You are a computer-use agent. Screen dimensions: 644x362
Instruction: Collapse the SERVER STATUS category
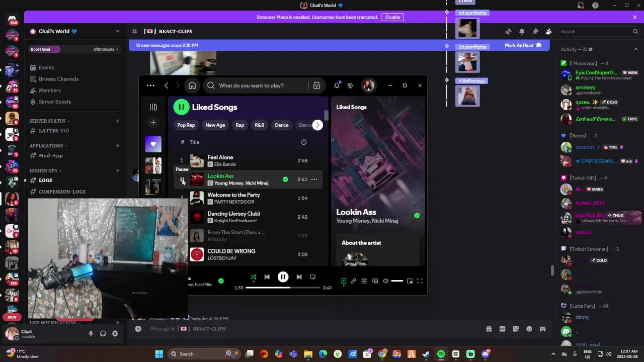point(50,121)
